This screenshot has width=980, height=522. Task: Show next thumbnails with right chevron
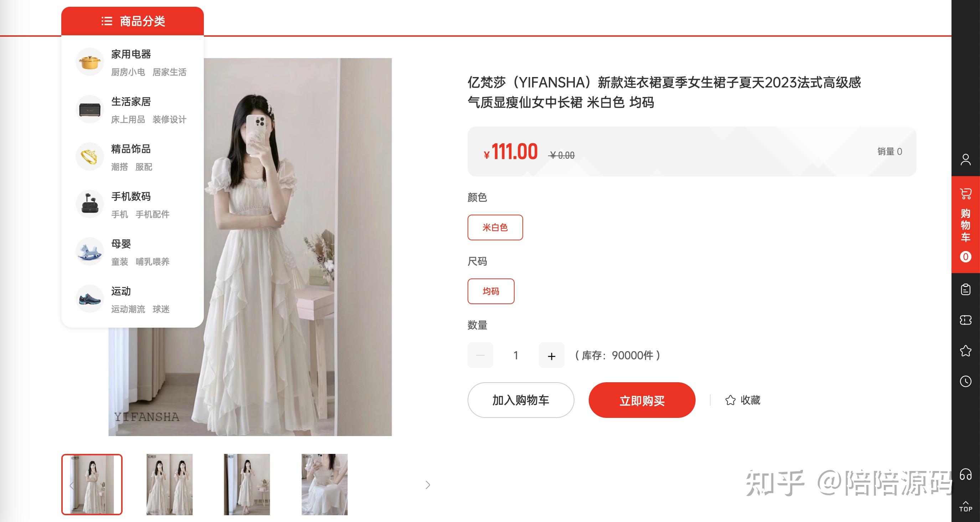[x=428, y=485]
